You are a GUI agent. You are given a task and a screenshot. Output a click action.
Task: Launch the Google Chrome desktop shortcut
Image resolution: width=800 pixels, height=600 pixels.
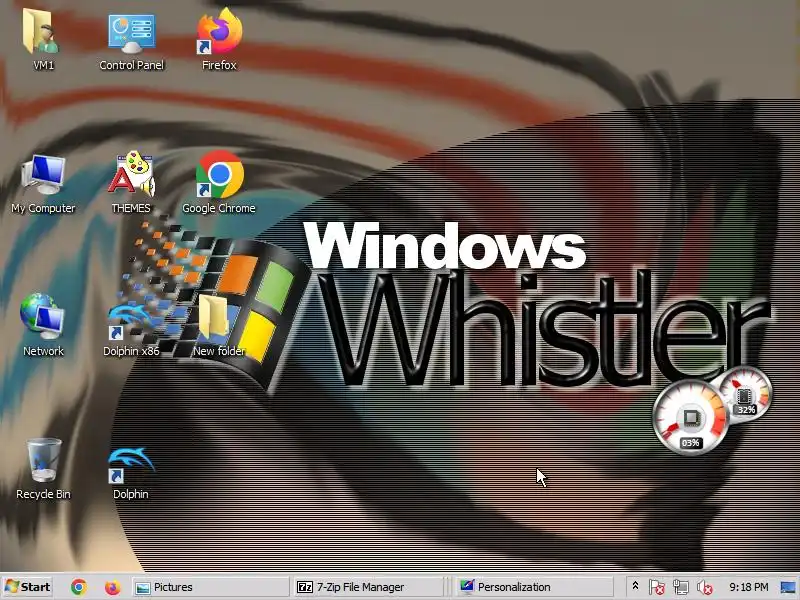[219, 183]
